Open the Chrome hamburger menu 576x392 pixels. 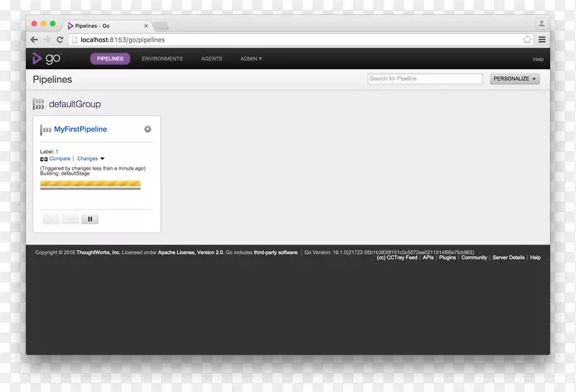pyautogui.click(x=541, y=40)
